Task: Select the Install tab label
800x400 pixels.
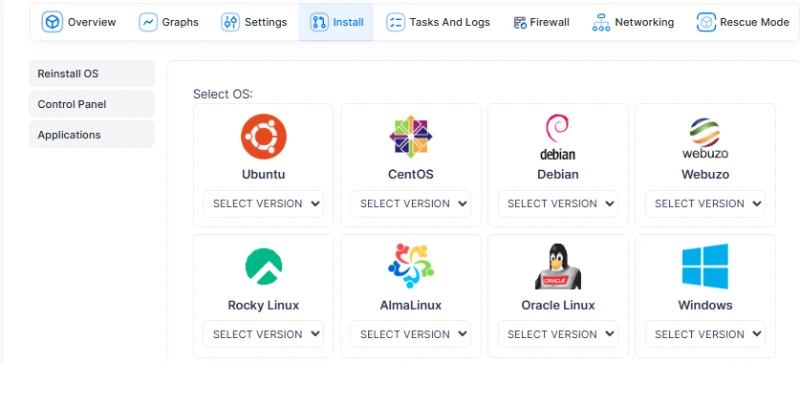Action: click(348, 22)
